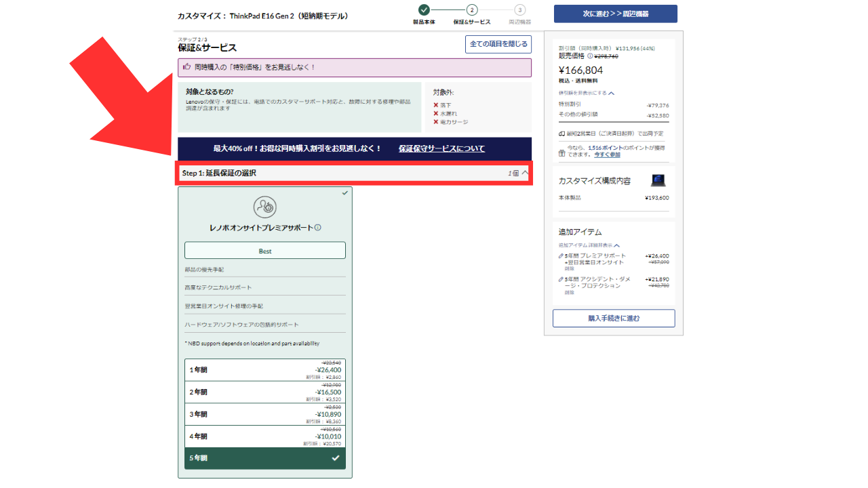Click the laptop thumbnail in カスタマイズ構成内容
The image size is (868, 488).
658,180
